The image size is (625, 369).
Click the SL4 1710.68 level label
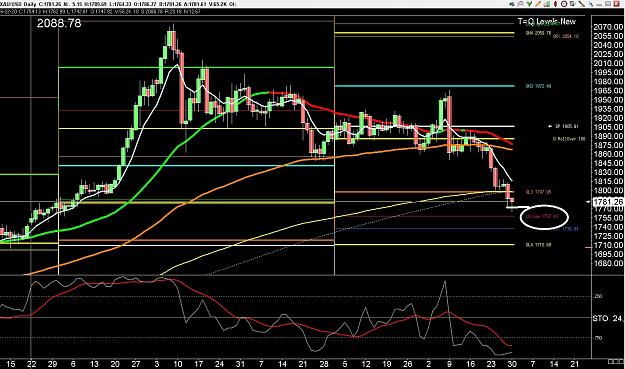click(x=539, y=245)
